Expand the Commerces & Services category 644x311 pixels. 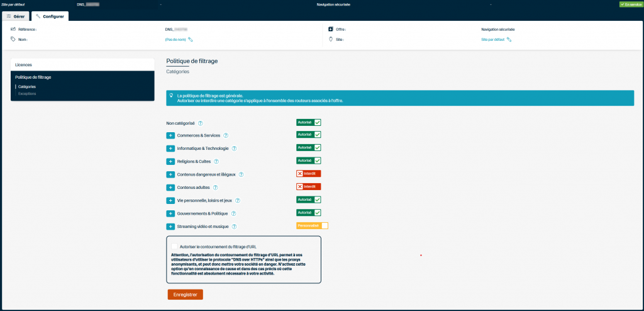(170, 135)
